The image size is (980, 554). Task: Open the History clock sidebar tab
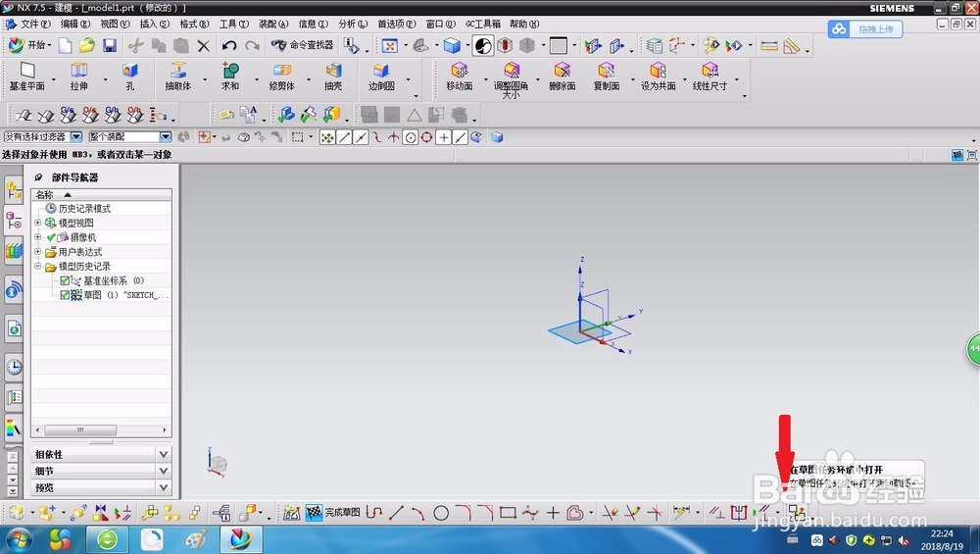pyautogui.click(x=14, y=367)
